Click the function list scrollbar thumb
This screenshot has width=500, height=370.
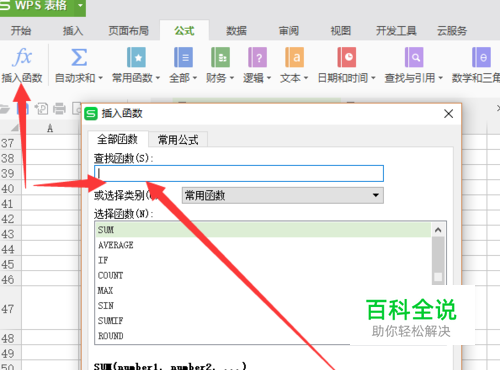point(438,260)
